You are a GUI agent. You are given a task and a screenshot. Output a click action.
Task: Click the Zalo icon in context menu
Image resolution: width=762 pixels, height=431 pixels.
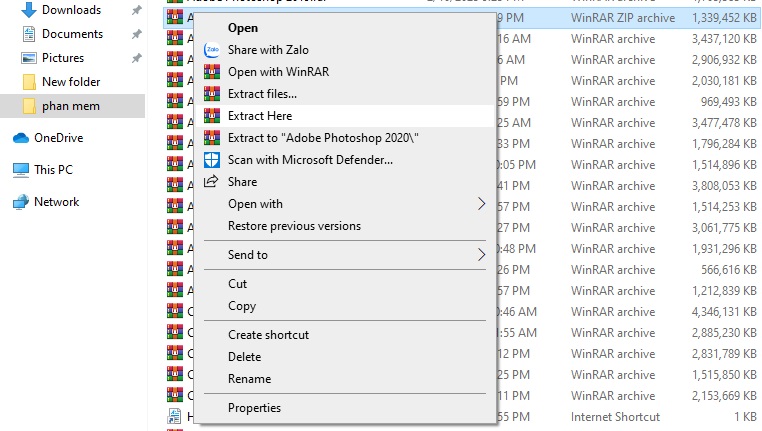point(211,50)
